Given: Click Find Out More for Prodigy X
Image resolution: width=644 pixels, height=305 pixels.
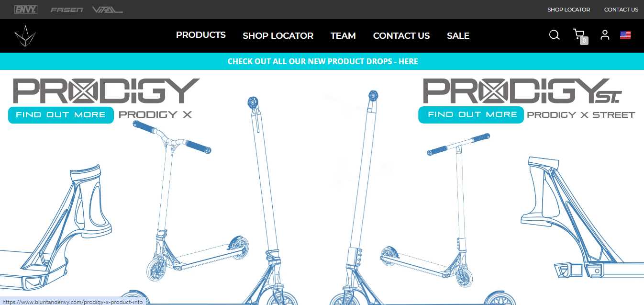Looking at the screenshot, I should pos(61,115).
